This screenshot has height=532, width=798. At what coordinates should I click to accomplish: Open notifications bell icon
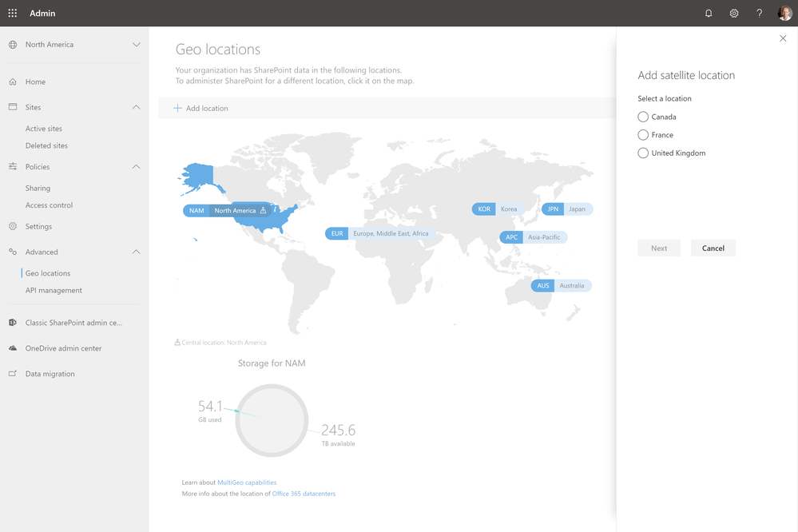(709, 14)
